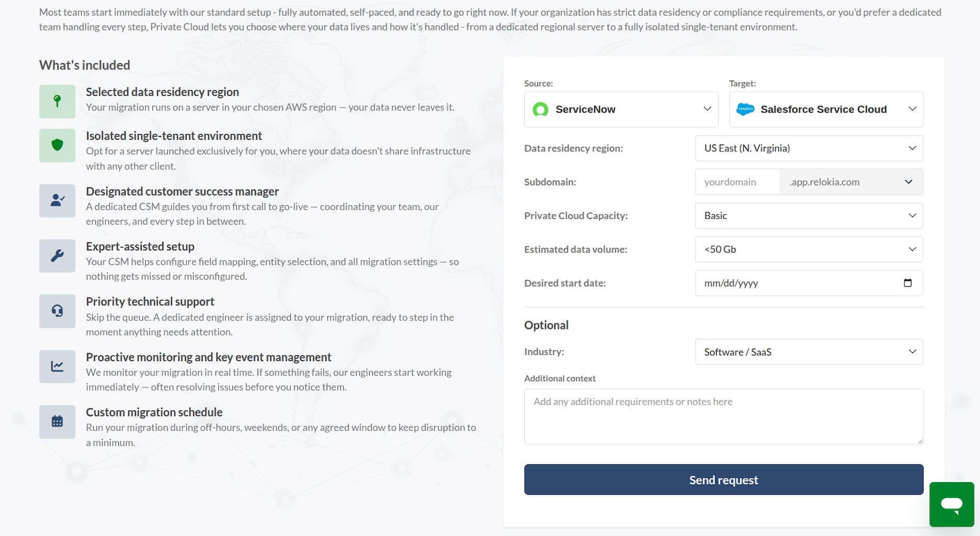Click the wrench expert-assisted setup icon
Image resolution: width=980 pixels, height=536 pixels.
[57, 256]
